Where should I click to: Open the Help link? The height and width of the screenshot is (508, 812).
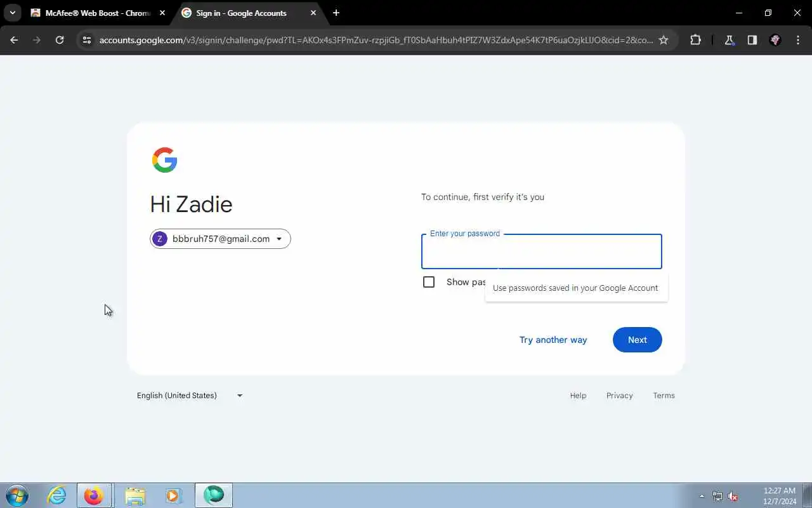(578, 396)
